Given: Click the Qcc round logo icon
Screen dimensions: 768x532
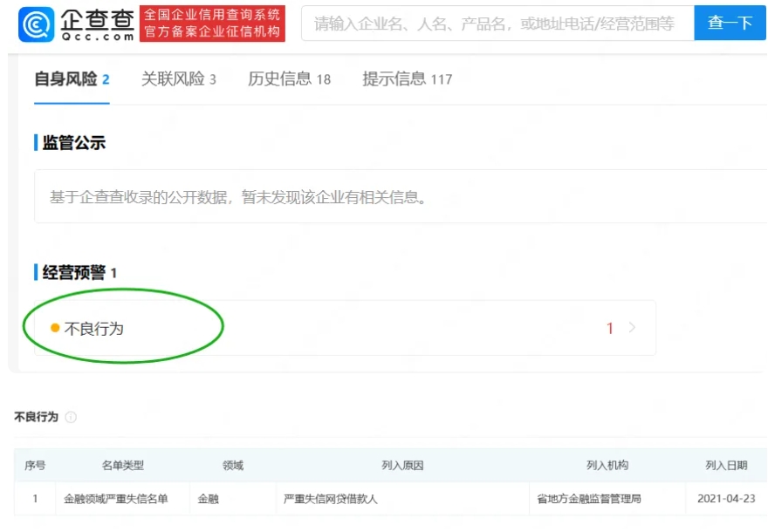Looking at the screenshot, I should (36, 24).
